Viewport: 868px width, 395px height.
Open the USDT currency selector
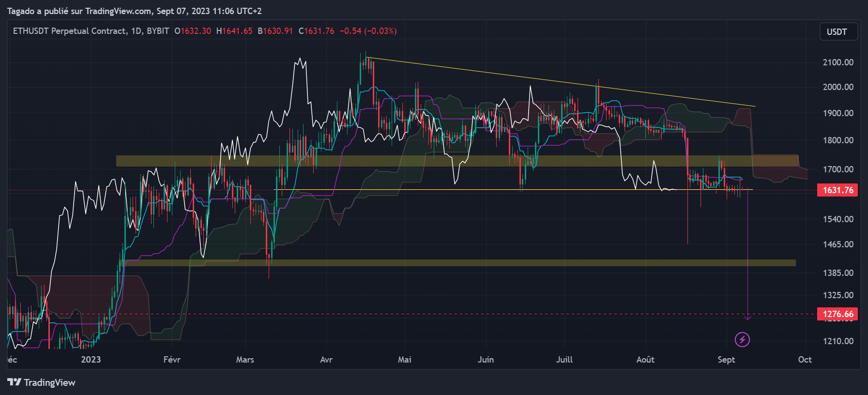838,32
